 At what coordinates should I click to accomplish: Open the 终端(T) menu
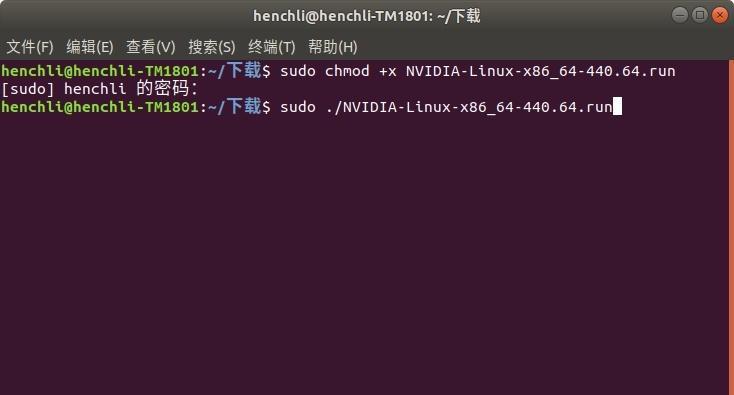272,47
